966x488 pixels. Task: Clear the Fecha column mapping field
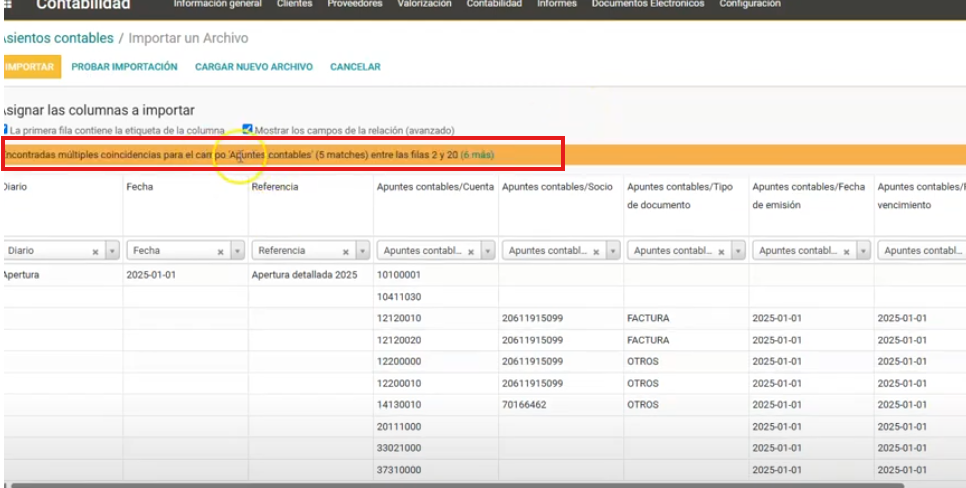220,252
